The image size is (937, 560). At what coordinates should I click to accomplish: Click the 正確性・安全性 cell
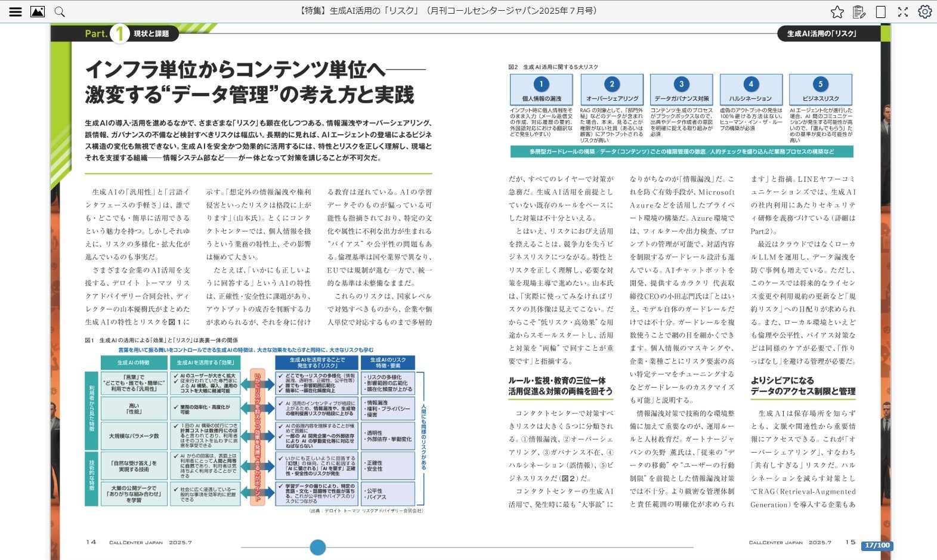[x=388, y=466]
